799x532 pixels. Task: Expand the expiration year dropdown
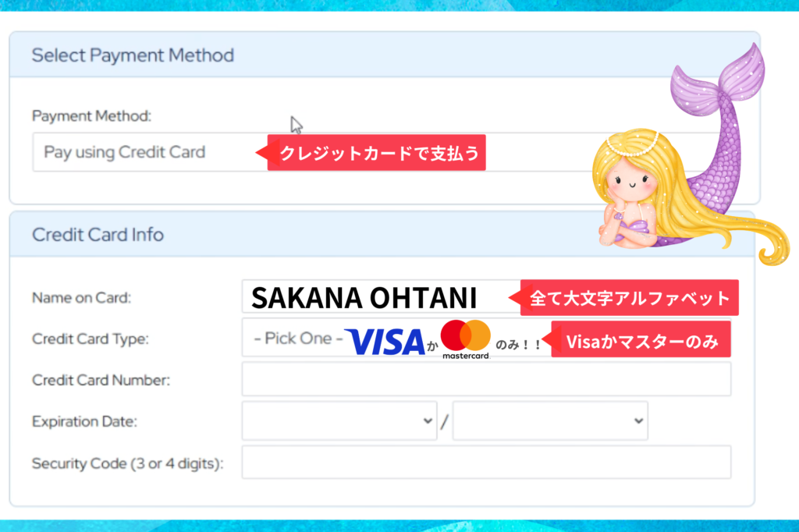[x=550, y=421]
